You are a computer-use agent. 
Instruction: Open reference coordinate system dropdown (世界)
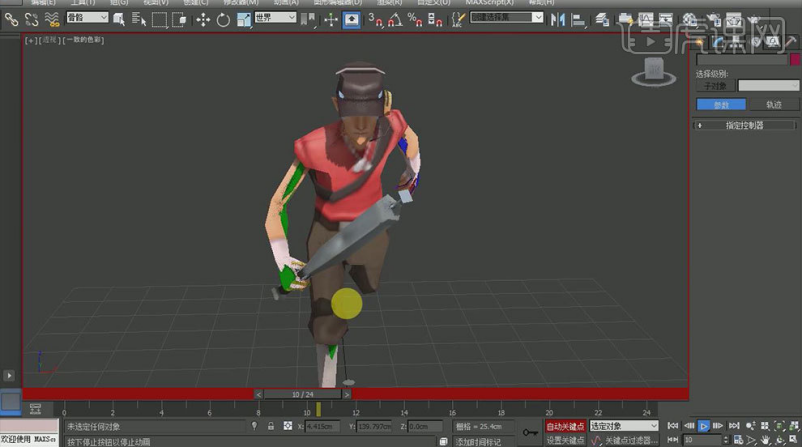[276, 18]
